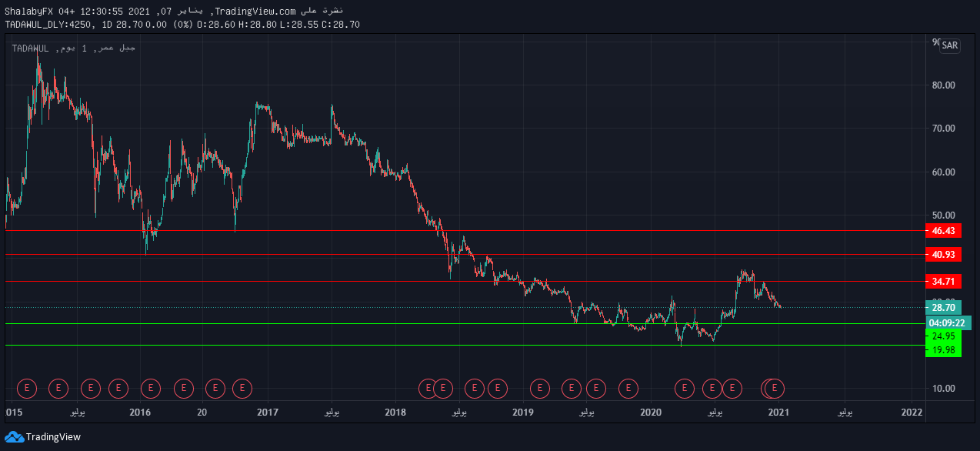Click the 80.00 price axis value
Image resolution: width=980 pixels, height=451 pixels.
(x=943, y=85)
